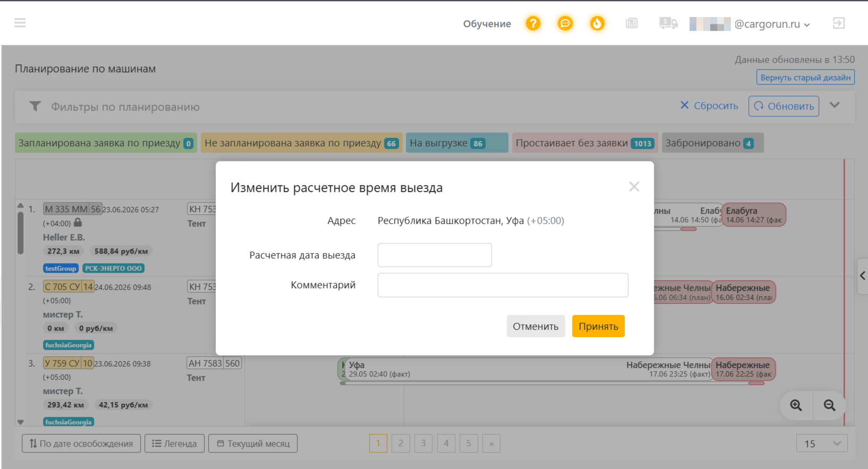The width and height of the screenshot is (868, 469).
Task: Click the logout icon in header
Action: pyautogui.click(x=839, y=23)
